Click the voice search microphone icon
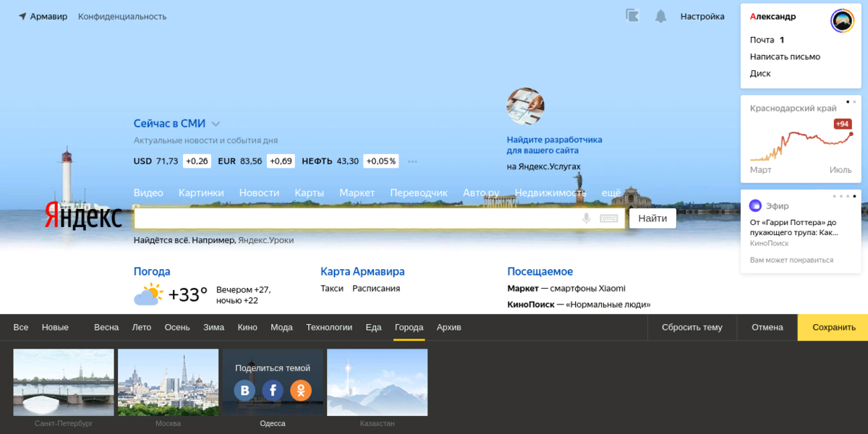 pos(587,218)
